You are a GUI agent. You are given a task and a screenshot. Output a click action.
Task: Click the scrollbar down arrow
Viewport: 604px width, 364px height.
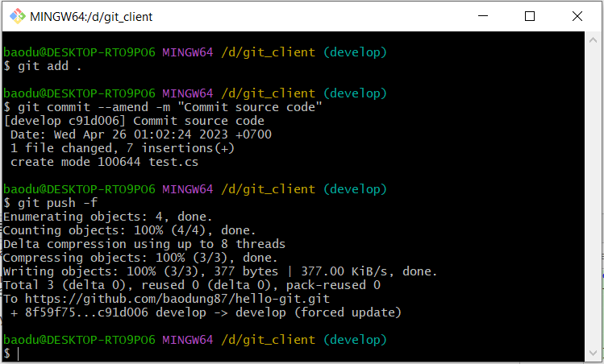593,353
